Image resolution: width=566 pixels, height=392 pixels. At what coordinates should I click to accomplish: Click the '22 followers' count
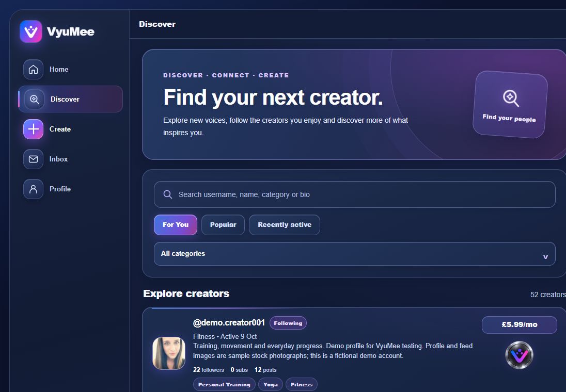coord(209,370)
